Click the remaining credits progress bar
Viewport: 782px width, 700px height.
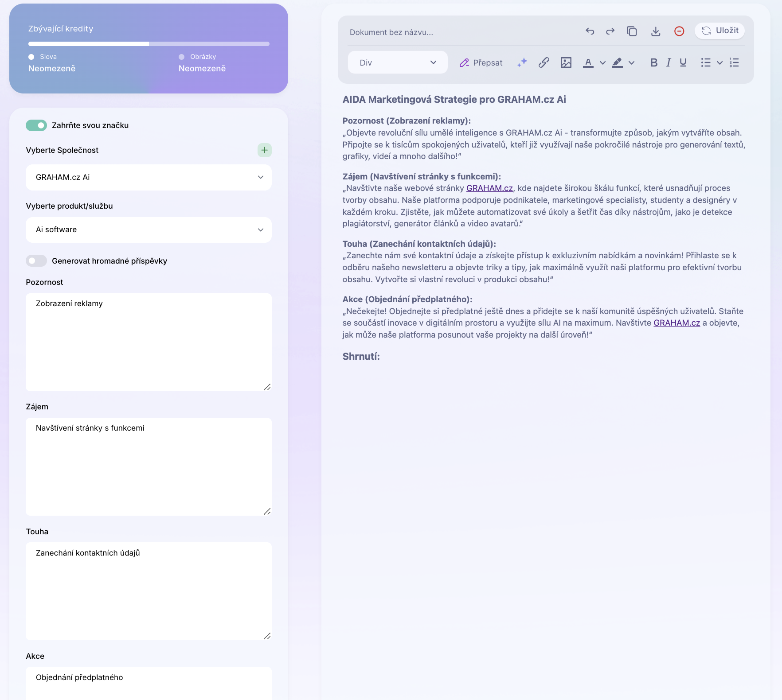tap(149, 44)
